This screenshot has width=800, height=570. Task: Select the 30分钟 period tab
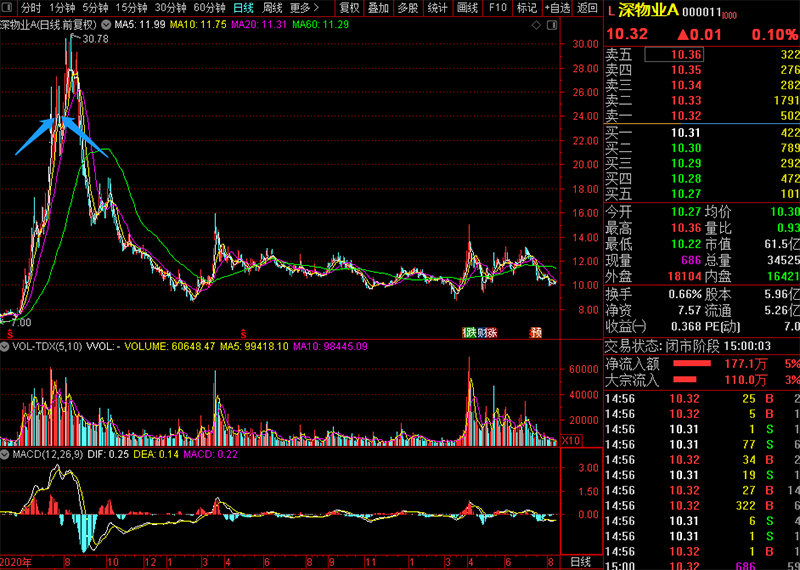click(x=170, y=8)
